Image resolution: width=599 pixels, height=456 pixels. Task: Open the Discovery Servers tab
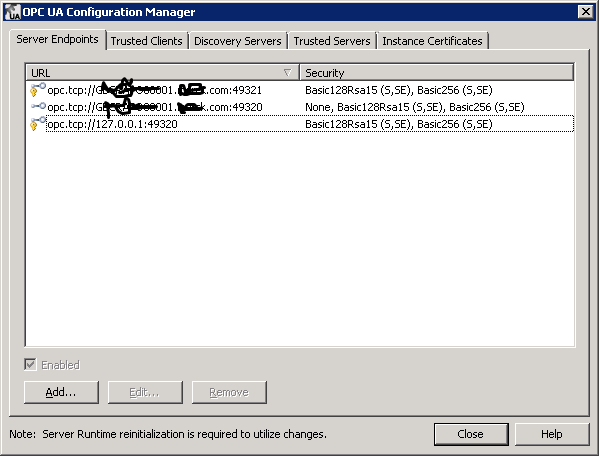(238, 41)
